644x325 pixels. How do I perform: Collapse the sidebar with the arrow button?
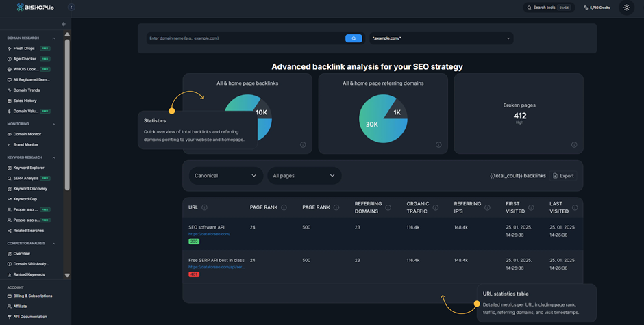tap(71, 8)
